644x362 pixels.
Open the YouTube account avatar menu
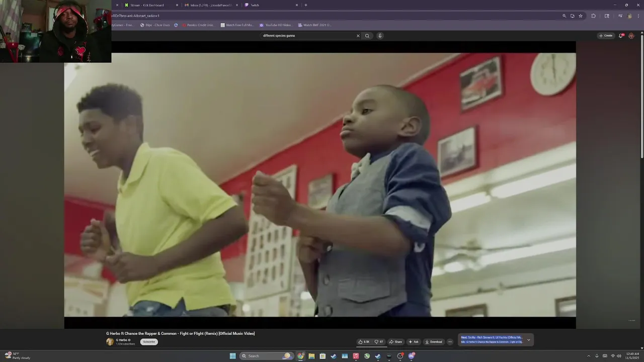(631, 36)
